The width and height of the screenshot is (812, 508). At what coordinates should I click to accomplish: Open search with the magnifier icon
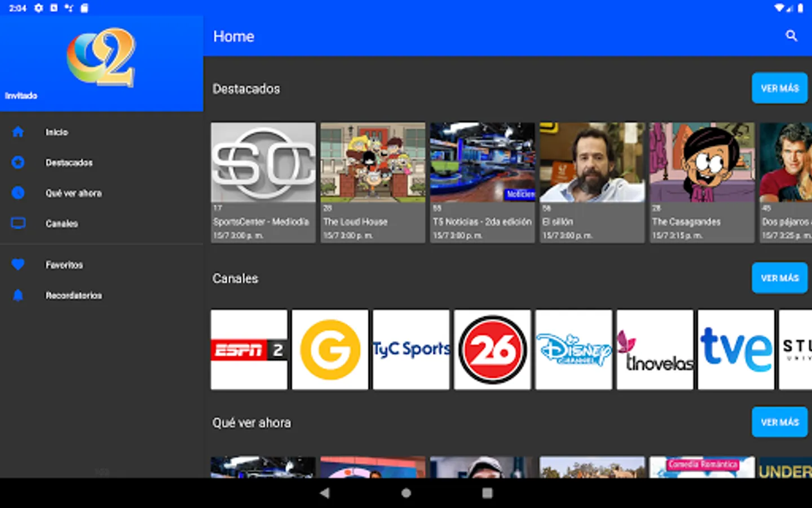pyautogui.click(x=791, y=36)
